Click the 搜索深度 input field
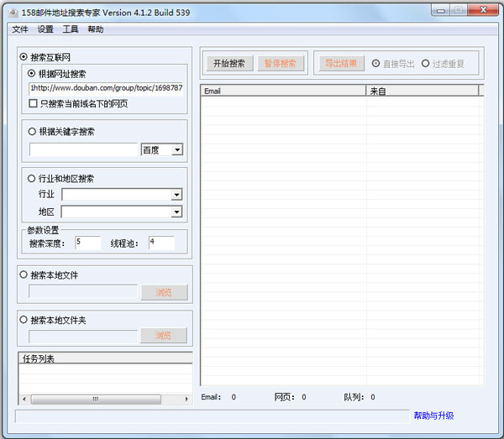504x439 pixels. 87,243
